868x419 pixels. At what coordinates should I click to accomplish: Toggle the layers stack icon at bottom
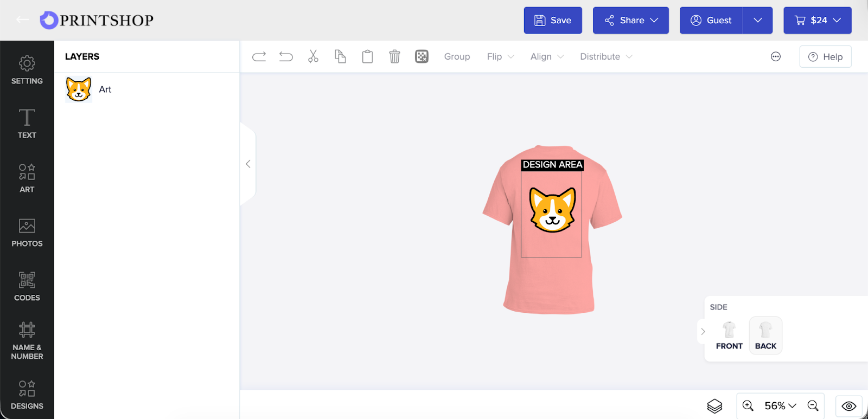pos(714,406)
